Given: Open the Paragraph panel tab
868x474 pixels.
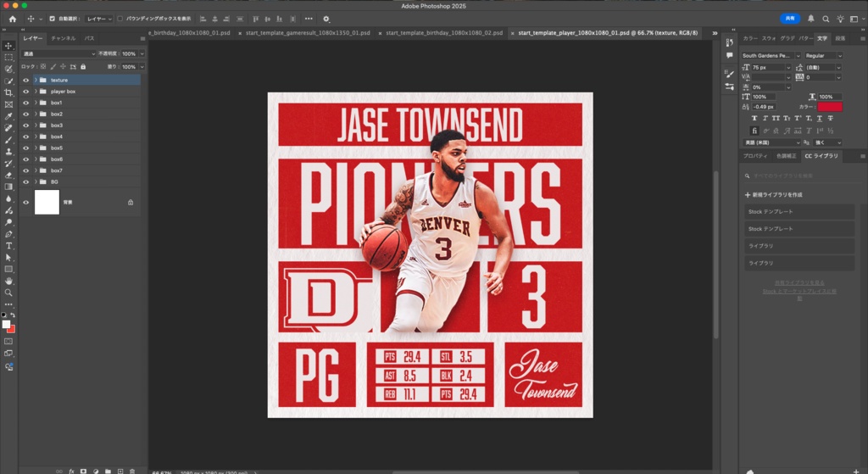Looking at the screenshot, I should (x=840, y=38).
